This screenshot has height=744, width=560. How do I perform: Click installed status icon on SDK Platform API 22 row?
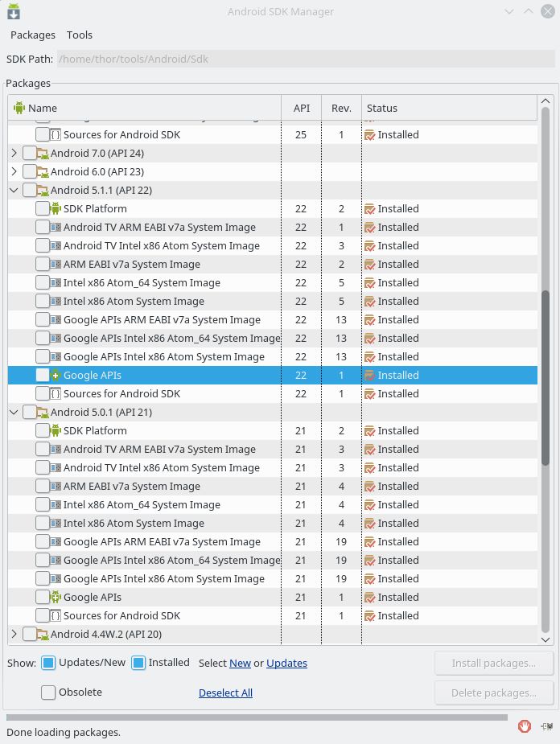coord(369,209)
